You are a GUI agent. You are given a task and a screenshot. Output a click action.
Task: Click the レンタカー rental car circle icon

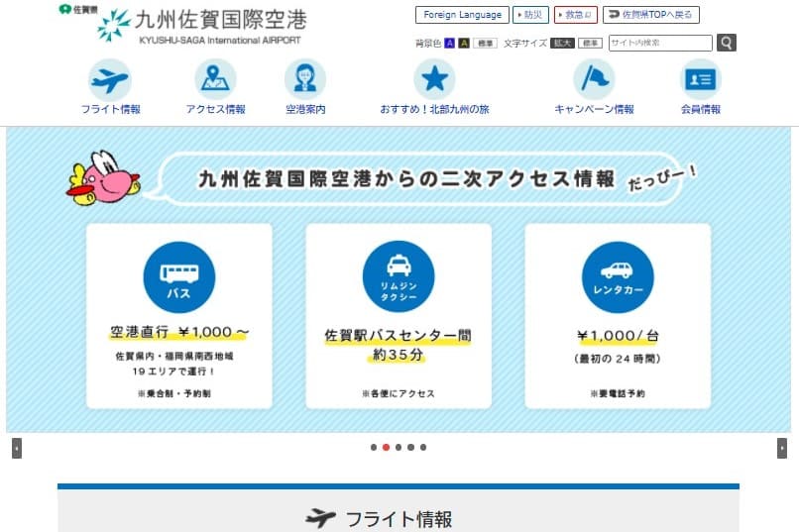click(618, 277)
